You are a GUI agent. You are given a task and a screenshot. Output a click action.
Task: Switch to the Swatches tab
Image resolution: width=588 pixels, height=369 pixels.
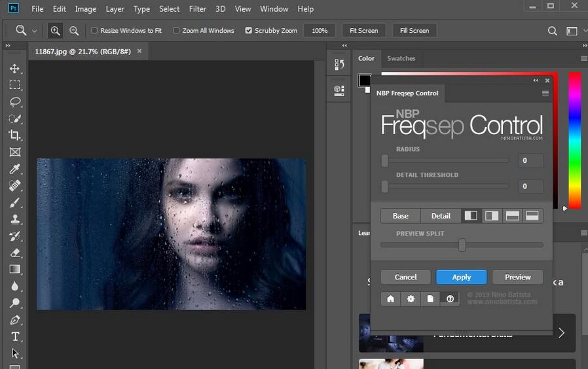(x=401, y=58)
